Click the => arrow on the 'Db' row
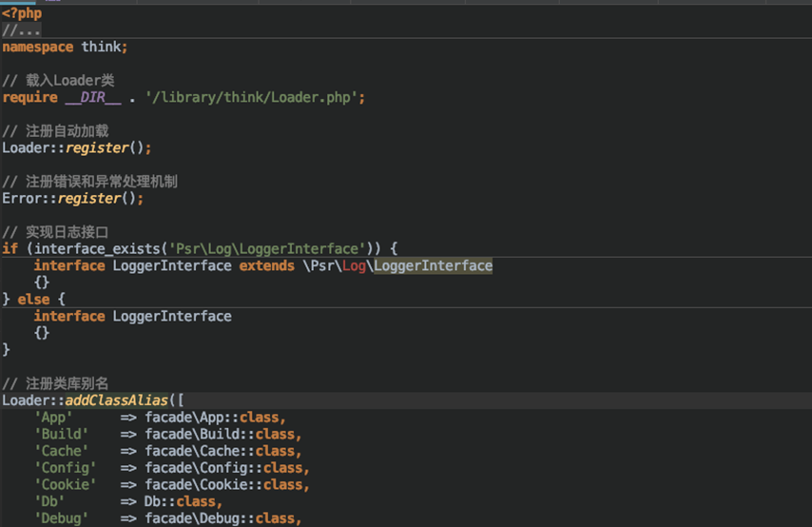This screenshot has height=527, width=812. (x=128, y=501)
